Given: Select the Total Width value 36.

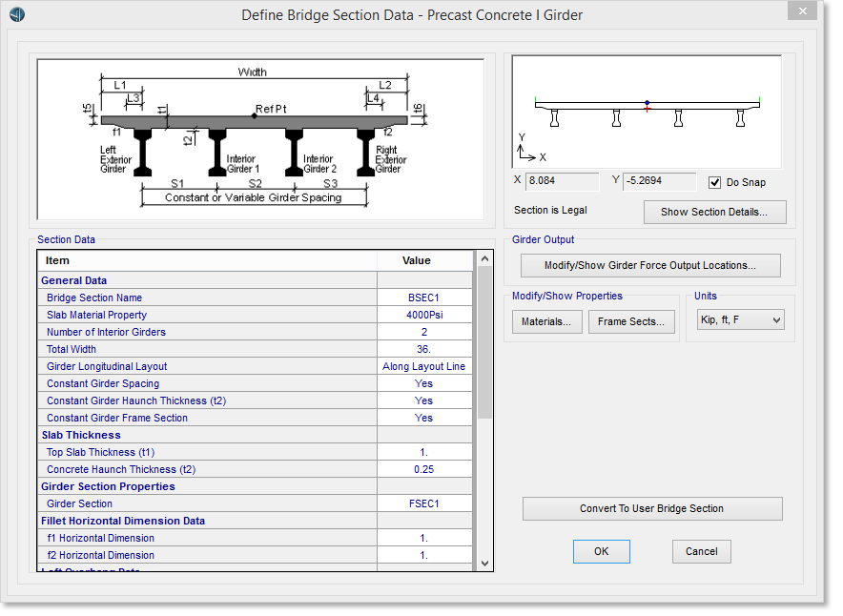Looking at the screenshot, I should (423, 349).
